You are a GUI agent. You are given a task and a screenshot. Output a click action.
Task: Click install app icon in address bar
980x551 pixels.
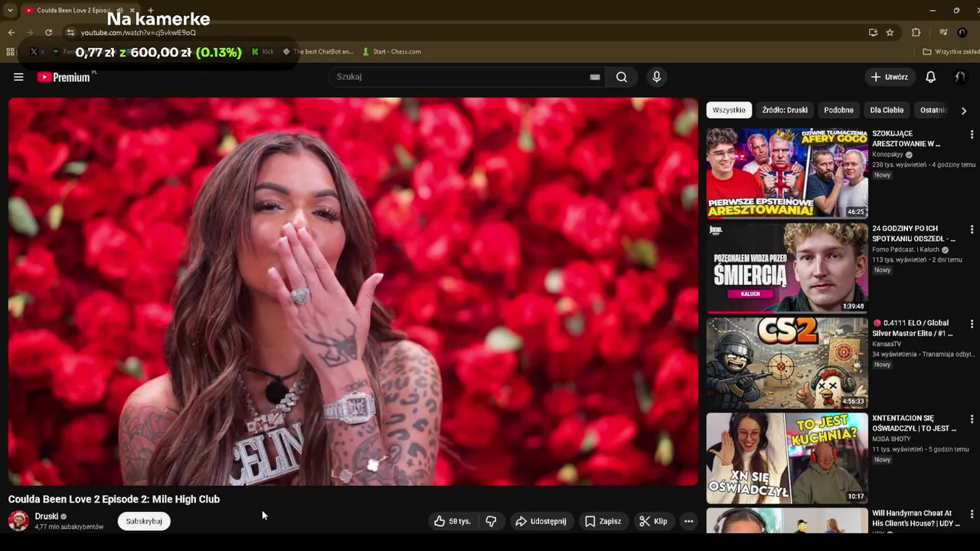(x=873, y=32)
